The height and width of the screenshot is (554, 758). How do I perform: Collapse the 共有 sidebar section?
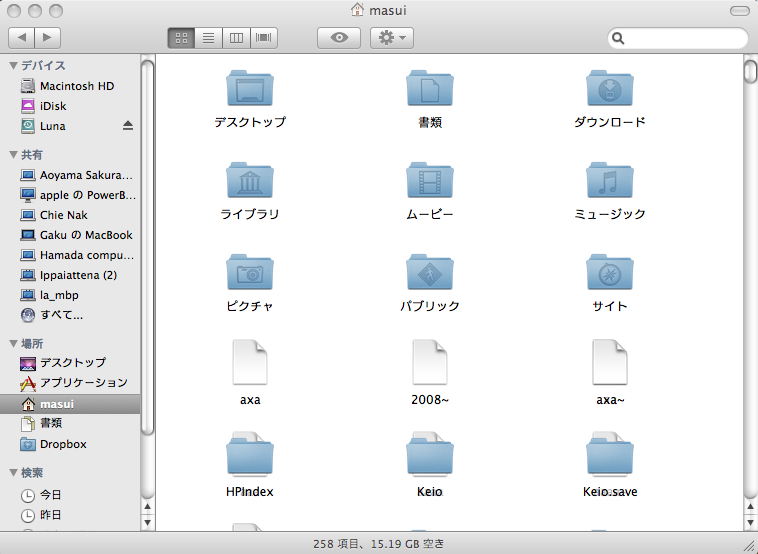[x=14, y=155]
